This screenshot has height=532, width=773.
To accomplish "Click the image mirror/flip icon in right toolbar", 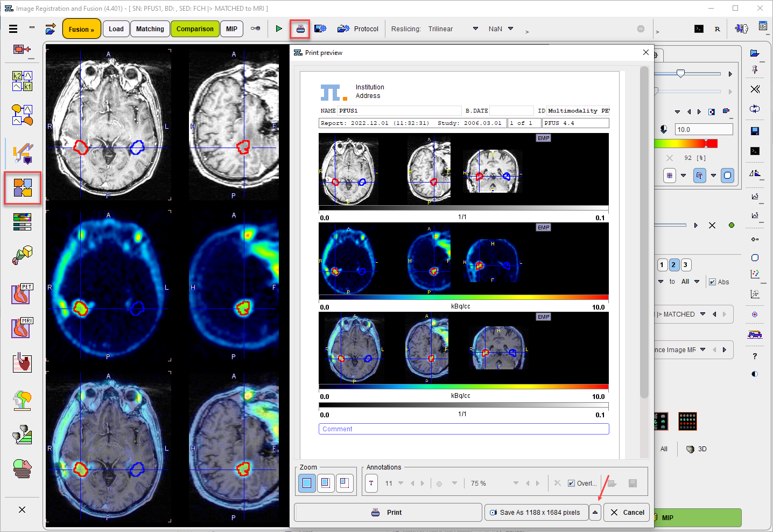I will pos(755,173).
